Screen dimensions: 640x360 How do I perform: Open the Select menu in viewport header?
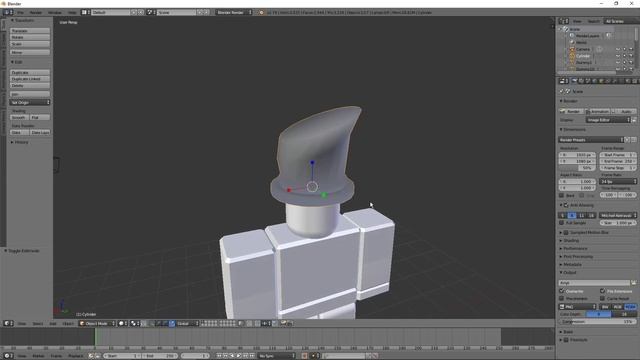coord(38,323)
